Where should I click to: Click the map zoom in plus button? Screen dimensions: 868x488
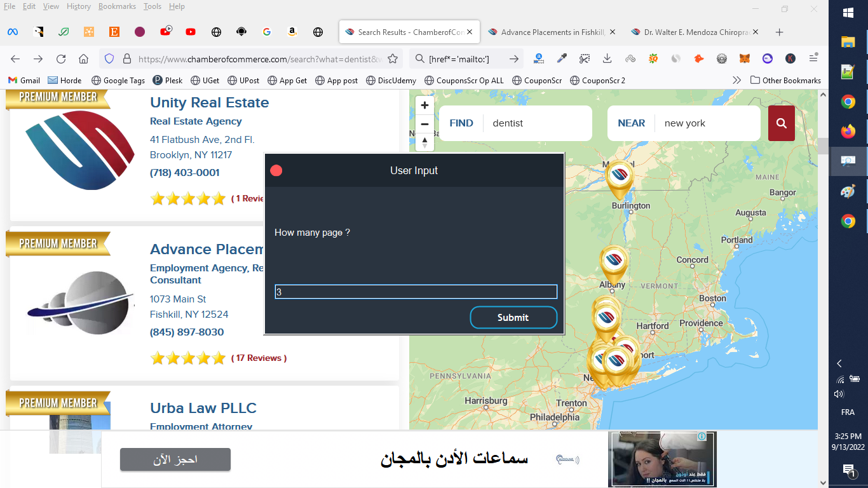click(424, 105)
